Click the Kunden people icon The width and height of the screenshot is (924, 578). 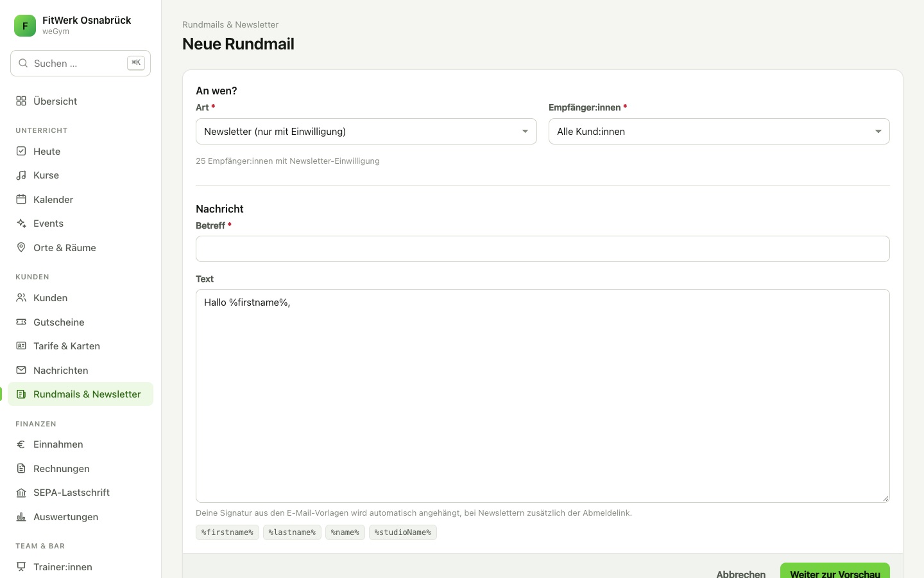click(x=21, y=297)
